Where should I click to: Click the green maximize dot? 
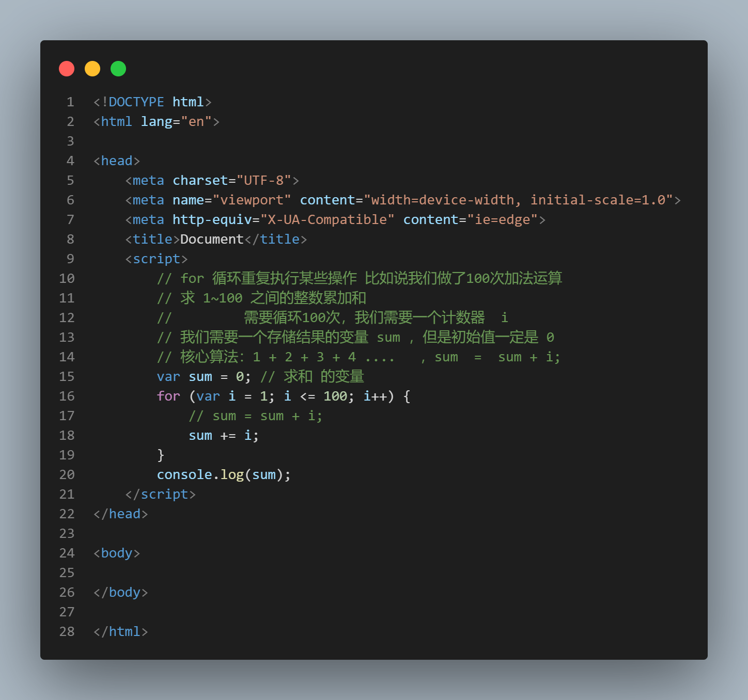point(118,69)
